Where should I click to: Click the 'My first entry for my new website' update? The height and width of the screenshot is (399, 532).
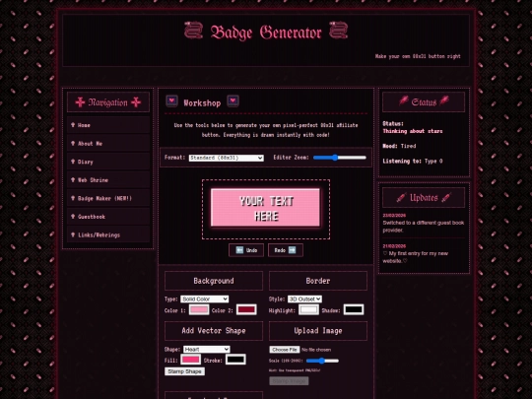click(416, 257)
